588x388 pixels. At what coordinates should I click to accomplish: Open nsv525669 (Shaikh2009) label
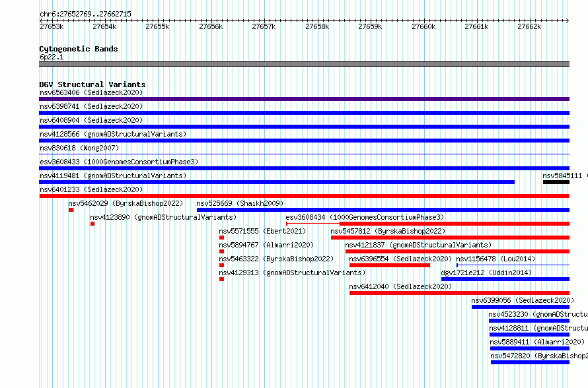point(240,203)
